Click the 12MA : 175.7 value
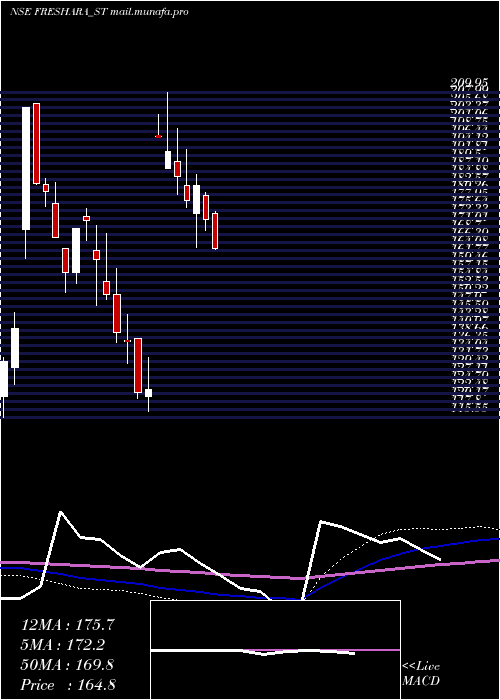The image size is (500, 700). (68, 625)
